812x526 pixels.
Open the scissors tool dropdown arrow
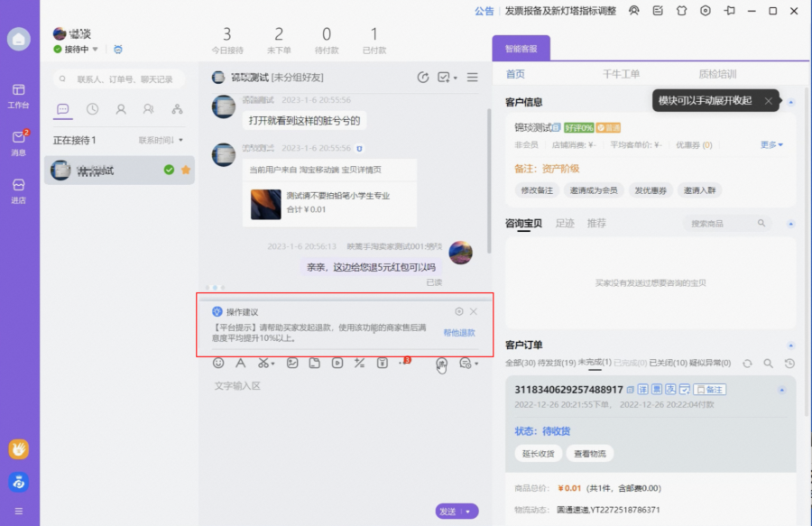272,364
